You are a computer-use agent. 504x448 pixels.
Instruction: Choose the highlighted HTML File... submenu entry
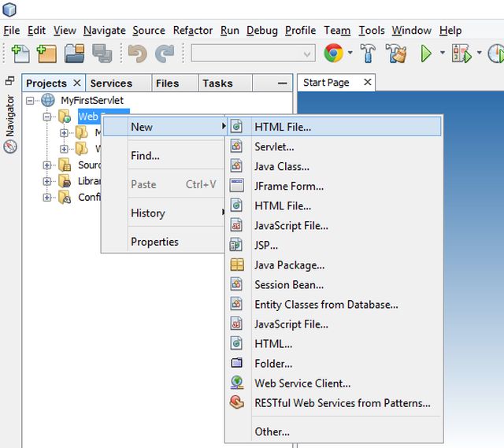pyautogui.click(x=334, y=127)
